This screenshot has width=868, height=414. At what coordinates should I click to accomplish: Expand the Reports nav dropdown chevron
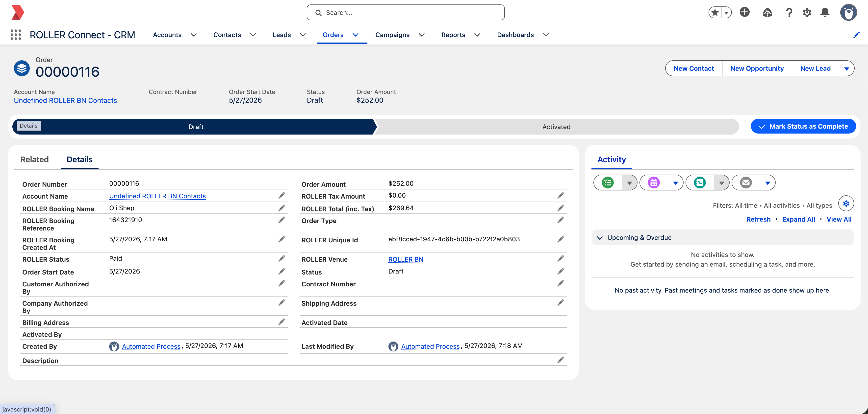[477, 35]
